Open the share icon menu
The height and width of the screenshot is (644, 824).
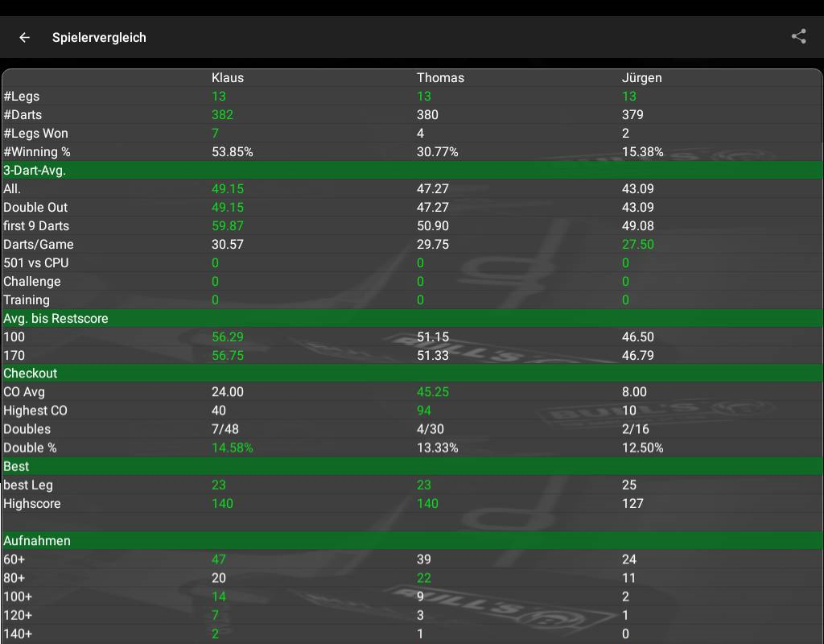point(798,36)
